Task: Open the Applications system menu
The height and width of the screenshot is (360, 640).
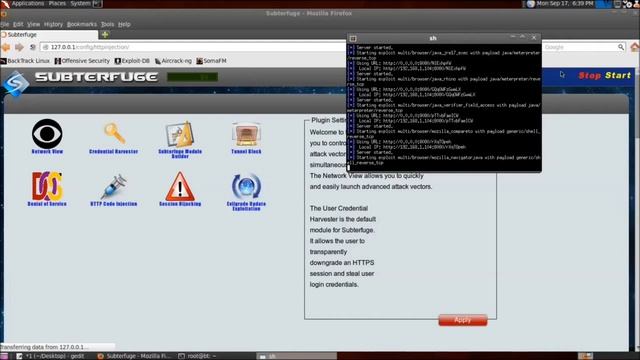Action: pos(27,4)
